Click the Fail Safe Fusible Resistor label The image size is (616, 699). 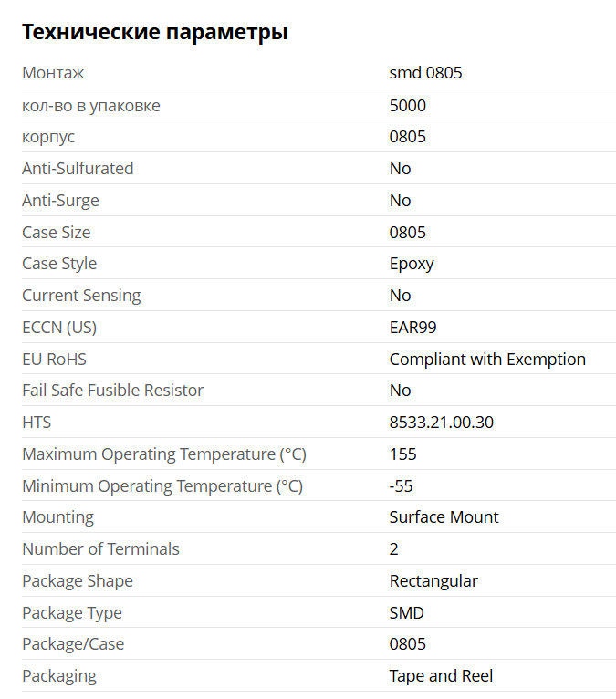113,391
